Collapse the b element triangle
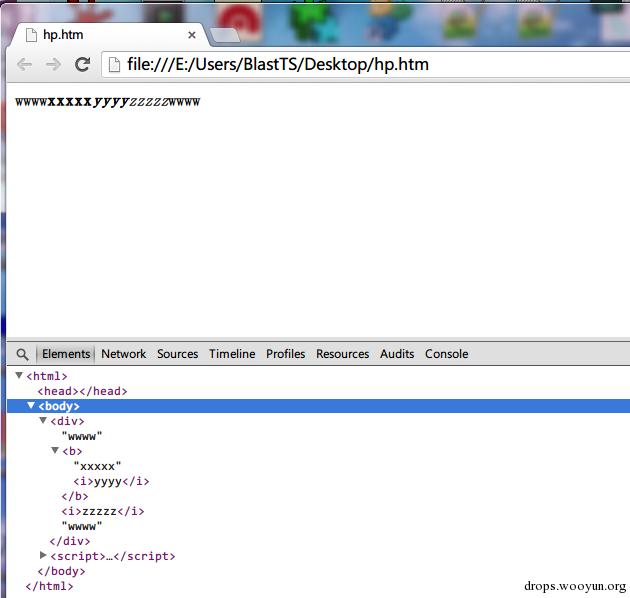This screenshot has height=598, width=630. click(x=55, y=451)
